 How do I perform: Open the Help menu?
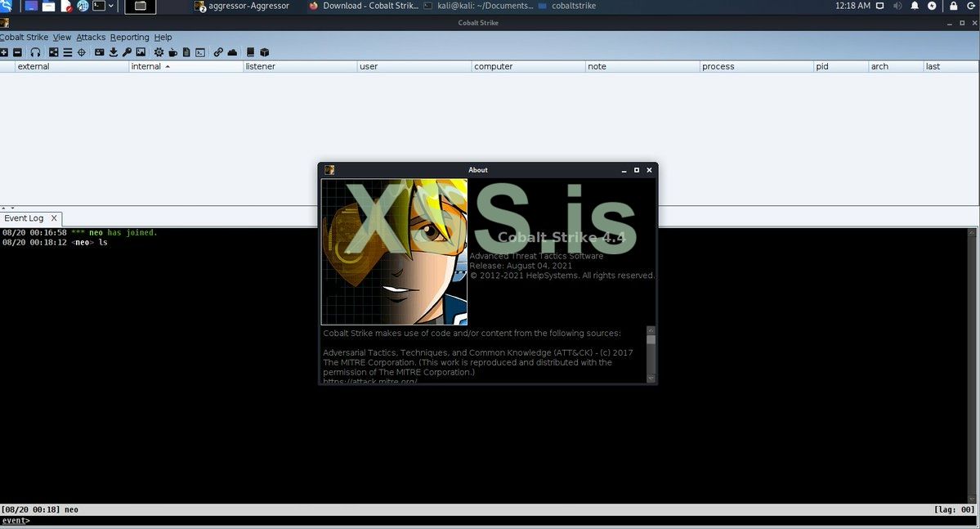tap(163, 38)
